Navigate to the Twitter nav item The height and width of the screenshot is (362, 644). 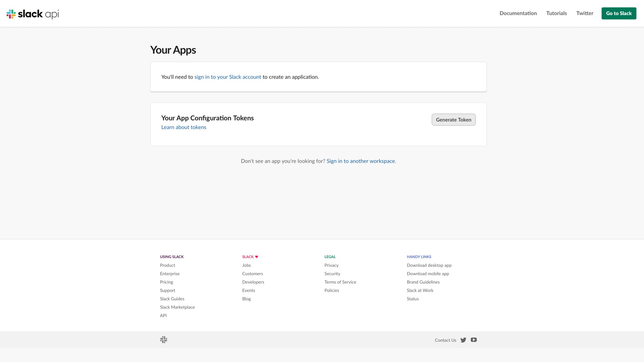click(584, 13)
